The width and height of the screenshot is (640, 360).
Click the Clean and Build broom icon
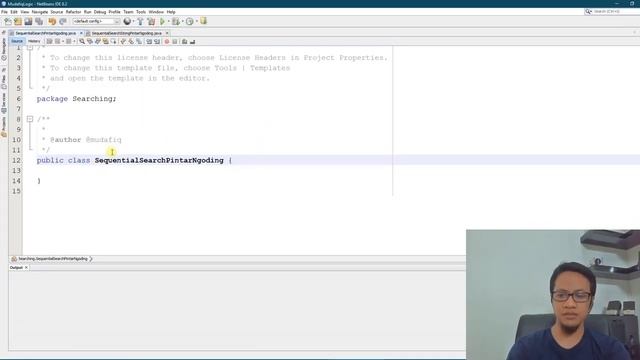[151, 21]
